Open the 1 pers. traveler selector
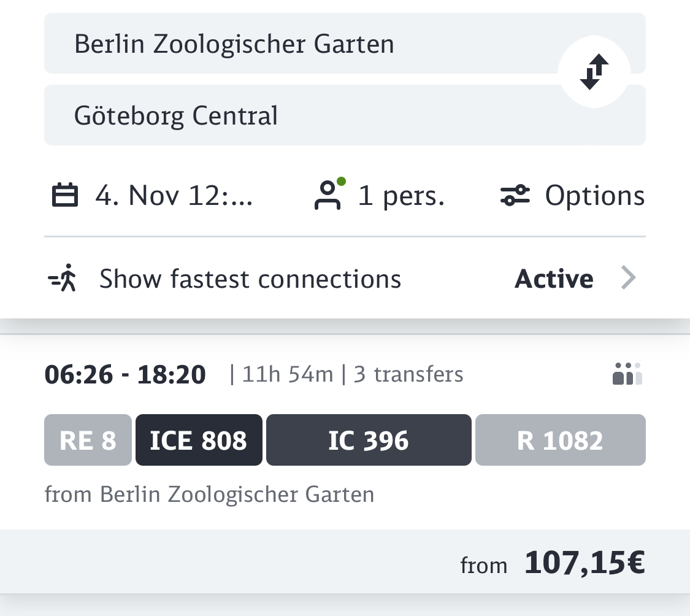The image size is (690, 616). point(401,196)
